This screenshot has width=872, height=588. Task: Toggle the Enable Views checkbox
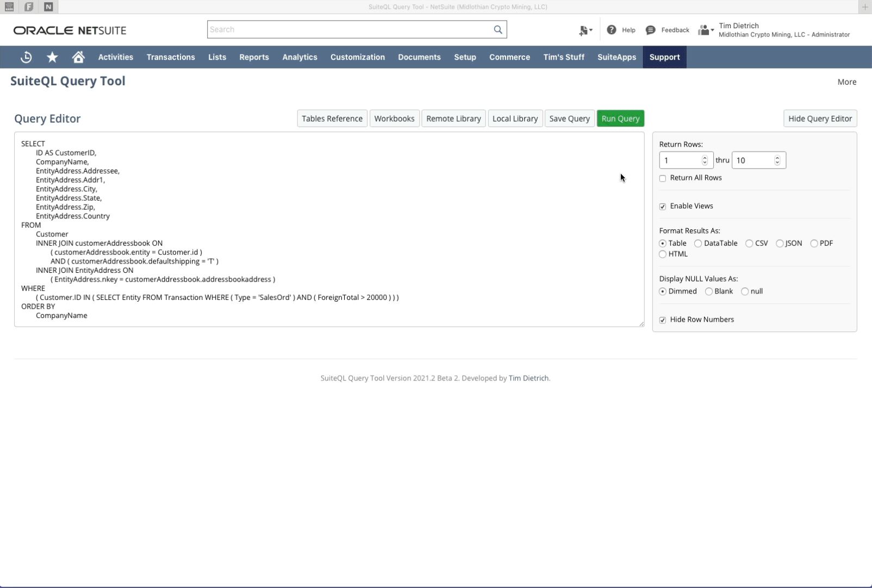[663, 207]
